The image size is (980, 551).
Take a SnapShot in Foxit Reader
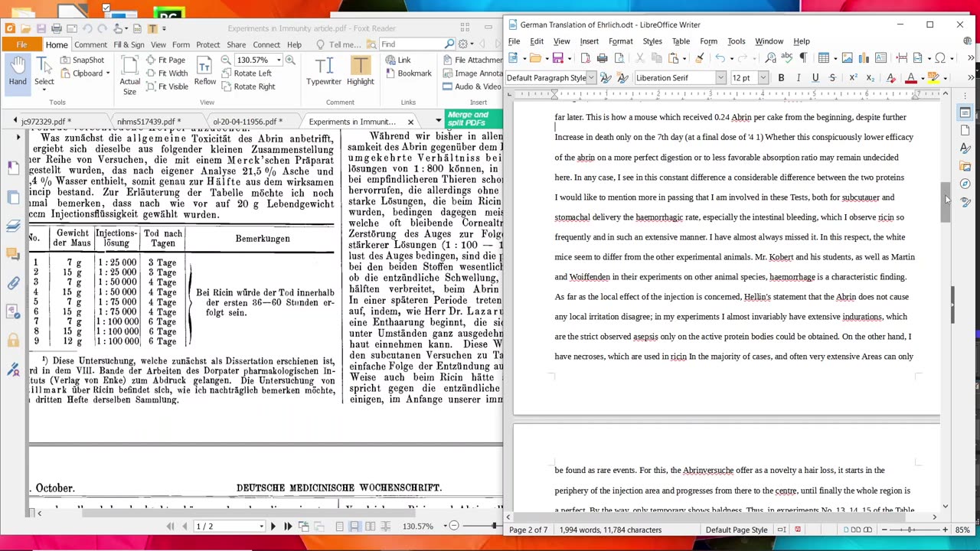[x=82, y=60]
